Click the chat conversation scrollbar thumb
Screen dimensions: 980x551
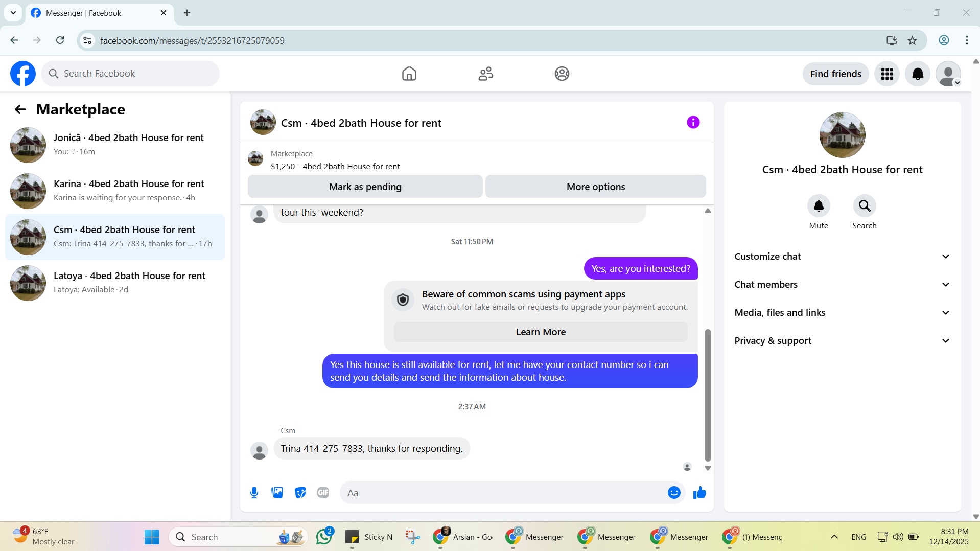point(708,396)
